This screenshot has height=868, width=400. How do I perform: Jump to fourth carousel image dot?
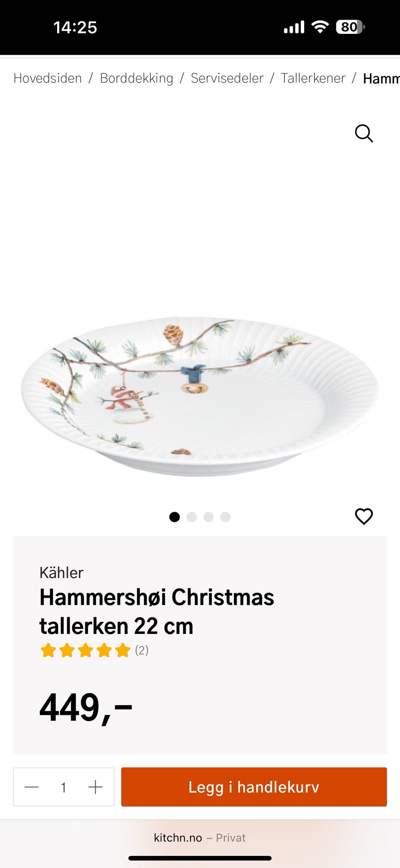[x=225, y=517]
